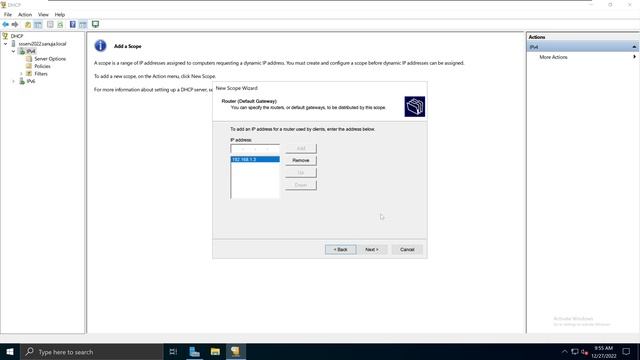Viewport: 640px width, 360px height.
Task: Click the Back button in wizard
Action: (340, 249)
